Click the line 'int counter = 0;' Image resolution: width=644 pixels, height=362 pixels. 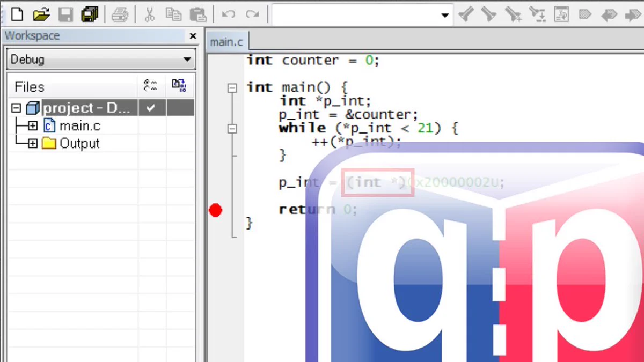point(313,61)
